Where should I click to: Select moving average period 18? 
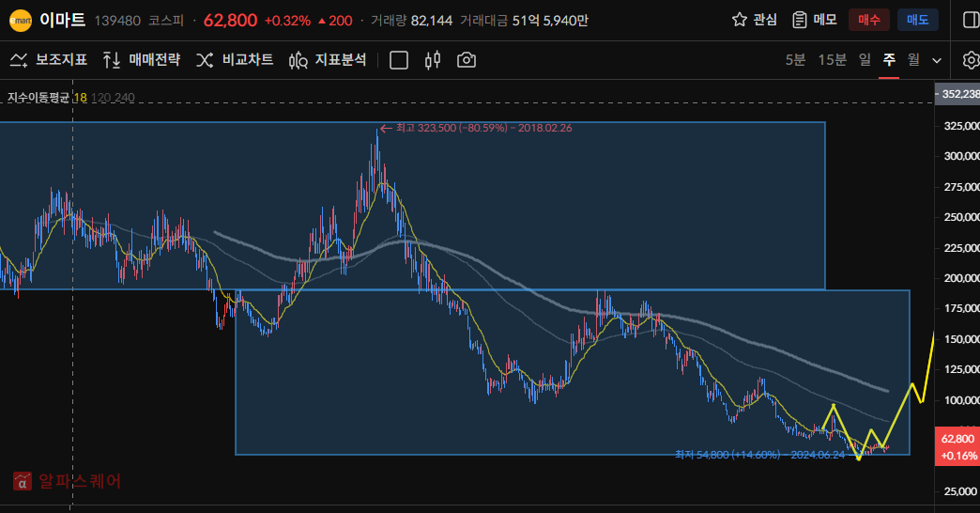click(80, 98)
